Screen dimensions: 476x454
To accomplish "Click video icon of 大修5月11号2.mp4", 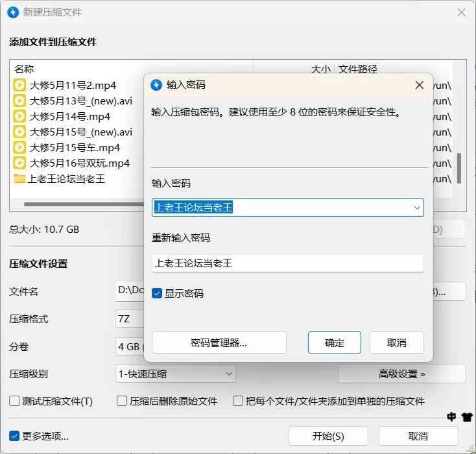I will 20,85.
